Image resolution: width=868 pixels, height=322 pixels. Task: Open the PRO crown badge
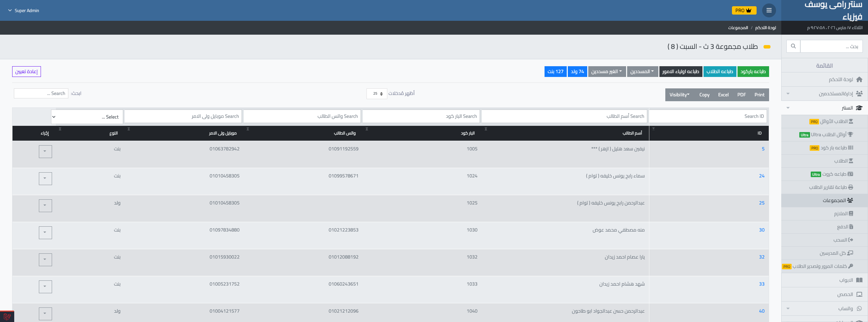pos(744,10)
